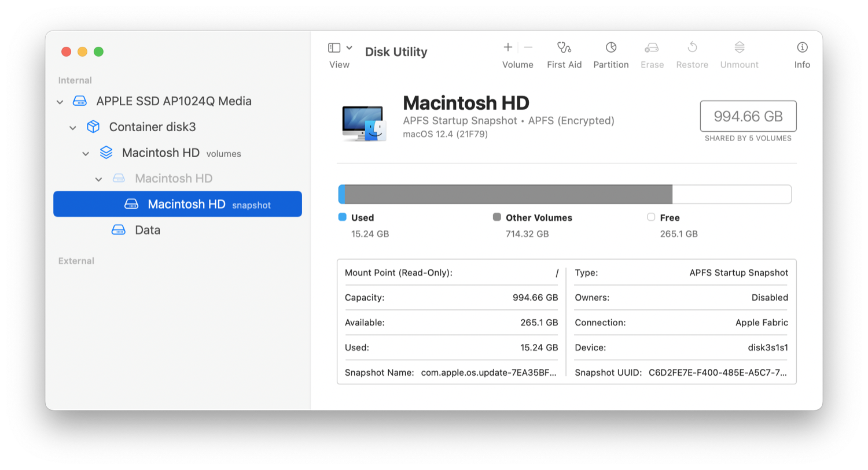Click the Macintosh HD snapshot drive icon
Screen dimensions: 868x470
131,204
